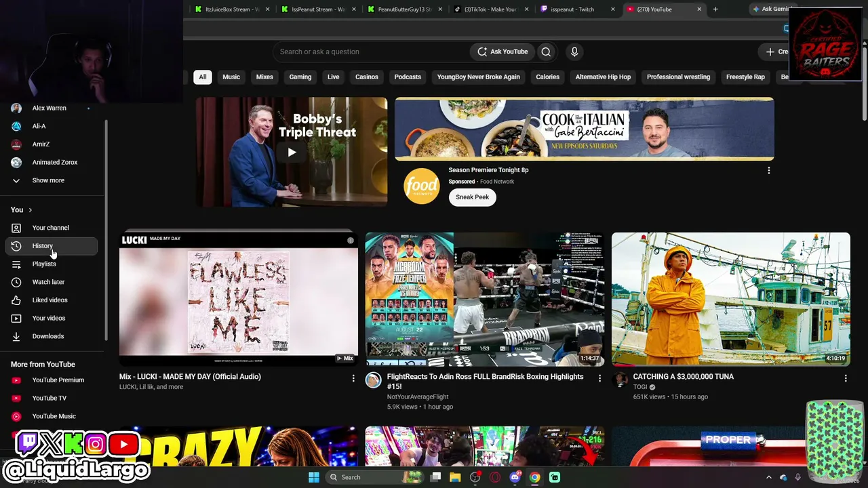The width and height of the screenshot is (868, 488).
Task: Filter the feed by Mixes
Action: tap(264, 77)
